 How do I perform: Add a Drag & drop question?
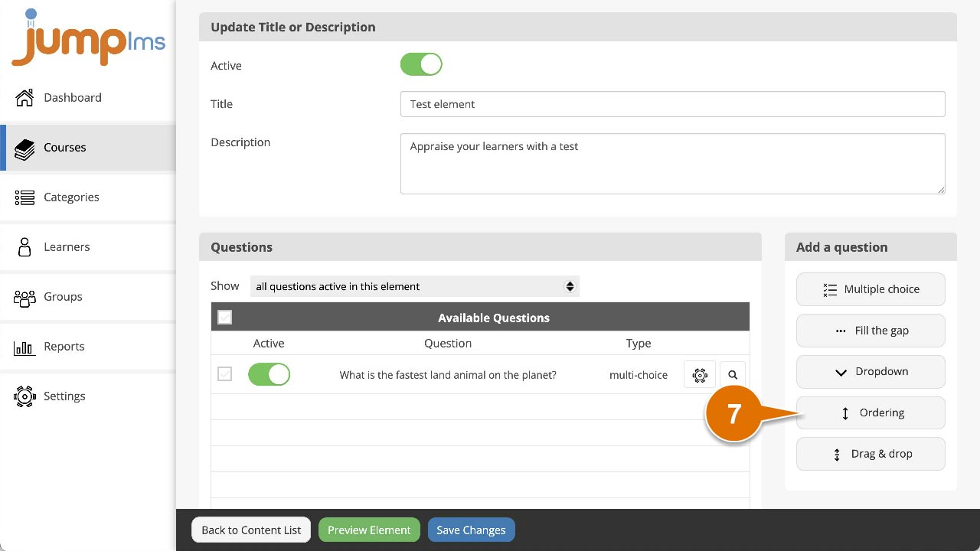[871, 455]
